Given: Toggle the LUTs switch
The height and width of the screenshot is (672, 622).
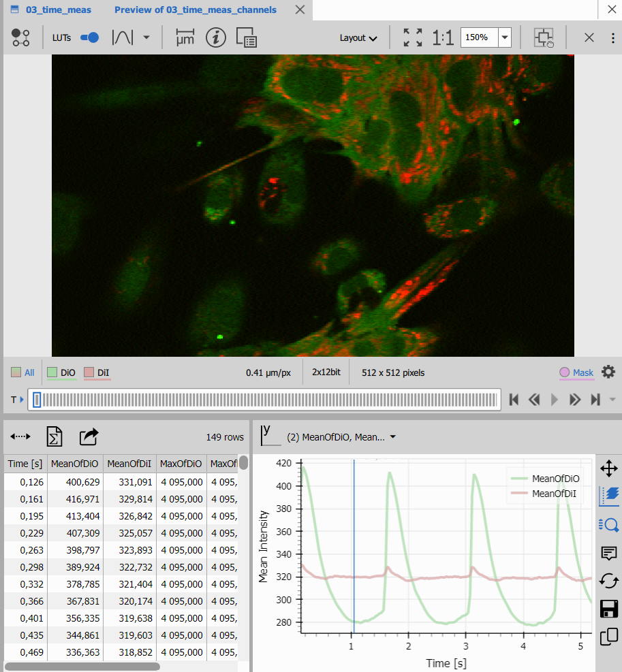Looking at the screenshot, I should tap(89, 37).
